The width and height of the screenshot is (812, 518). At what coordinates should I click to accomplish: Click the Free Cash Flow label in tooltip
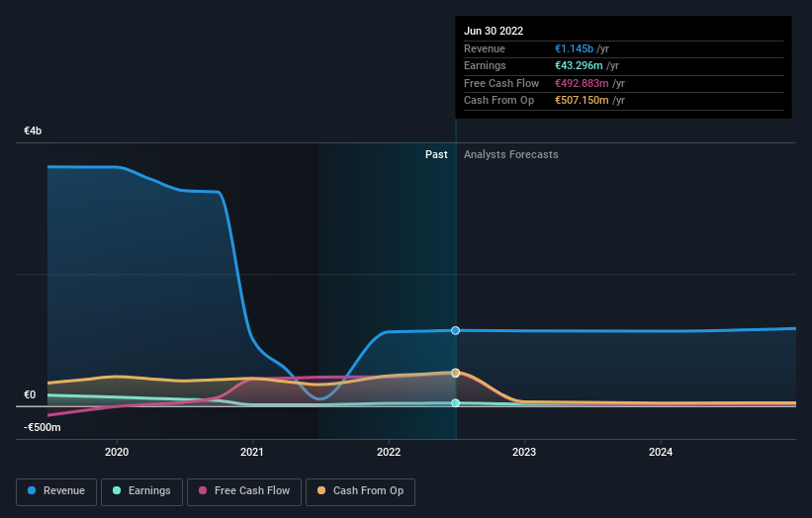pyautogui.click(x=501, y=83)
